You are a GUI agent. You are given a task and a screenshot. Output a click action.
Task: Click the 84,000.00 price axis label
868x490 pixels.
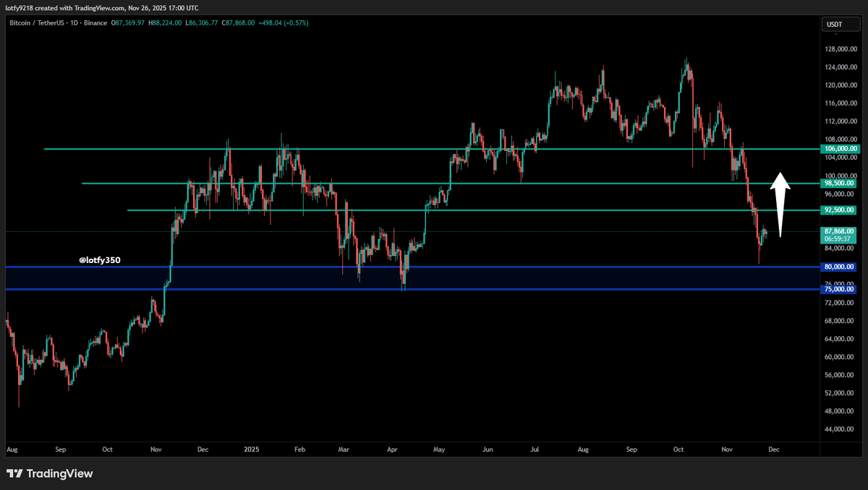tap(840, 248)
